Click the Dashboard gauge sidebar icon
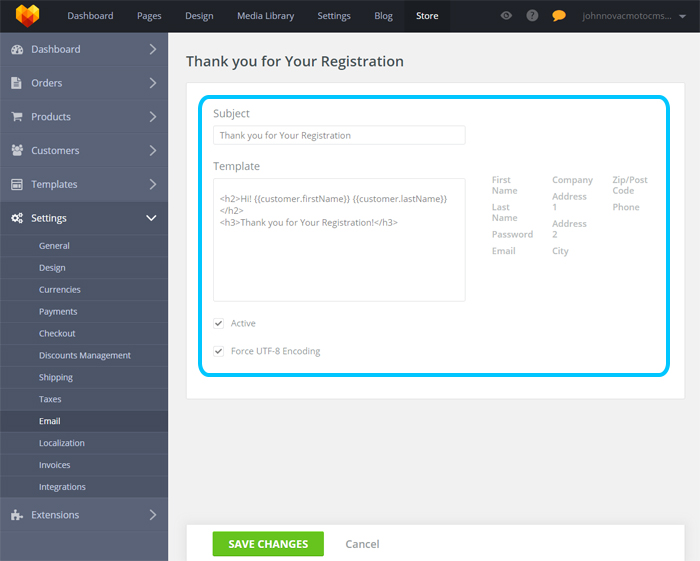Viewport: 700px width, 561px height. click(x=17, y=50)
